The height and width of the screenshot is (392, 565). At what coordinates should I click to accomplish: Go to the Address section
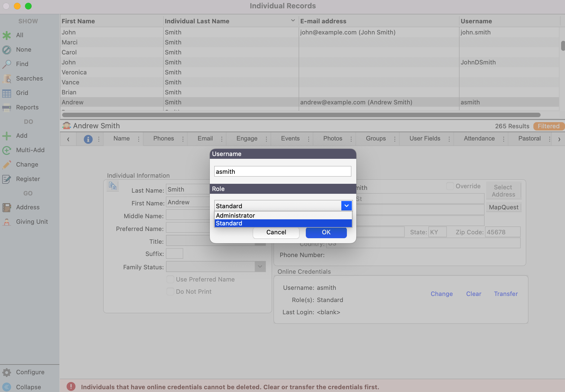coord(27,207)
